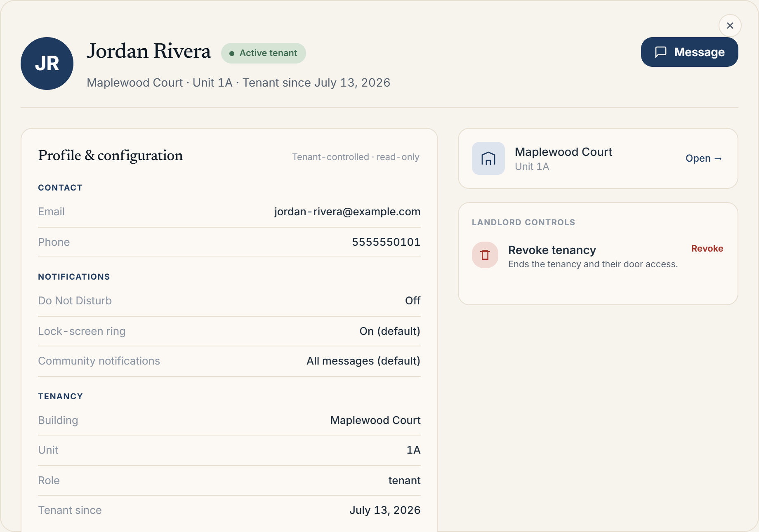The width and height of the screenshot is (759, 532).
Task: Click the Community notifications label
Action: [x=99, y=361]
